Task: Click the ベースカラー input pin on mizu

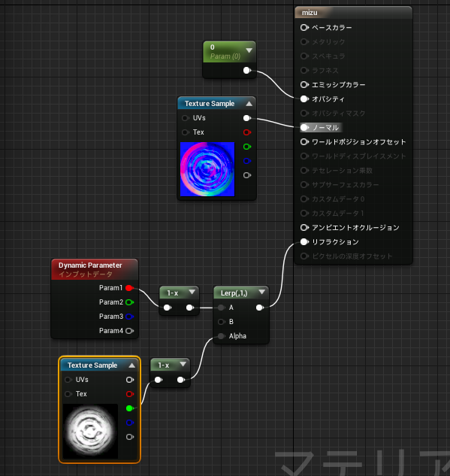Action: tap(304, 28)
